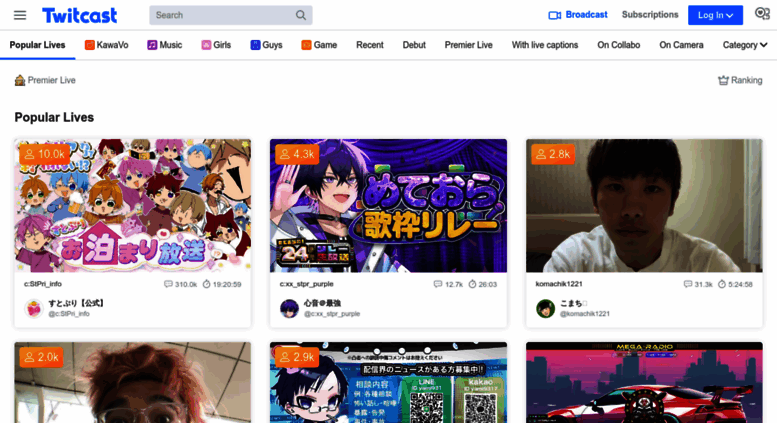Click the 310.0k comment count
The height and width of the screenshot is (423, 777).
(180, 284)
